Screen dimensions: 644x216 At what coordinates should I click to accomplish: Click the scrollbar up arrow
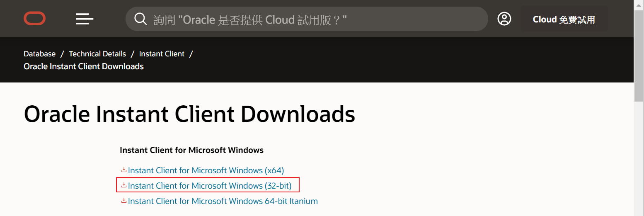click(x=639, y=4)
